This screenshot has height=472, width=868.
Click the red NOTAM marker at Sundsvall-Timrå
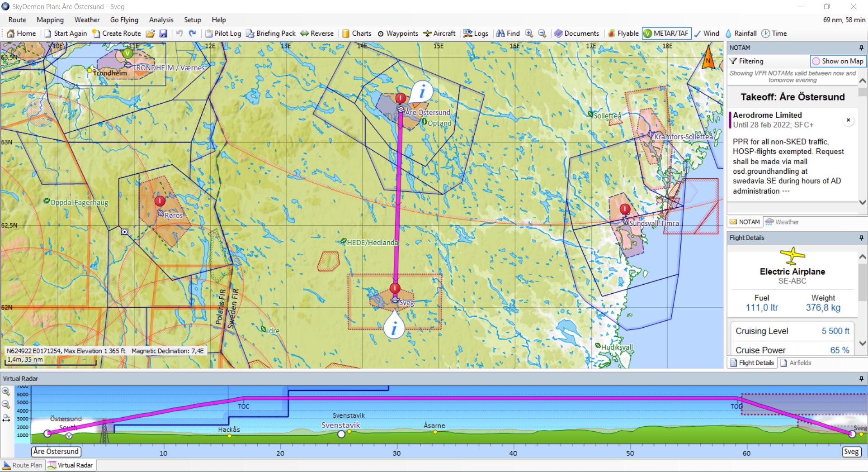click(x=625, y=209)
